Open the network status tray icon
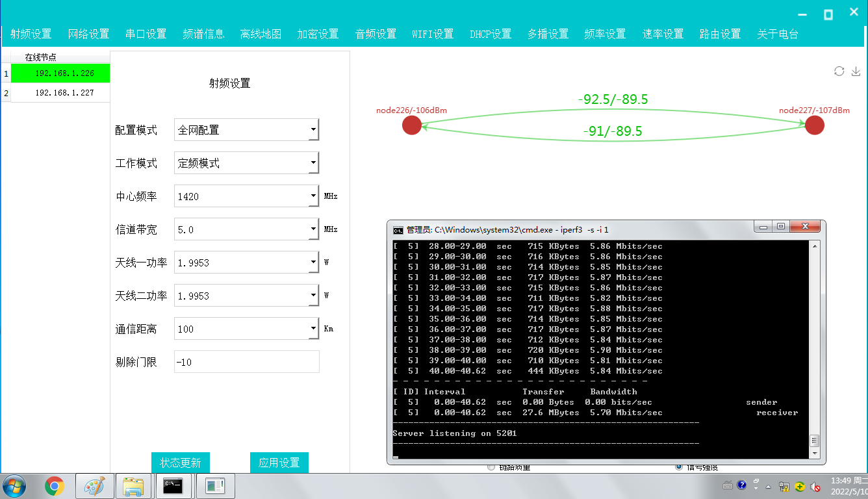Image resolution: width=868 pixels, height=499 pixels. click(784, 486)
